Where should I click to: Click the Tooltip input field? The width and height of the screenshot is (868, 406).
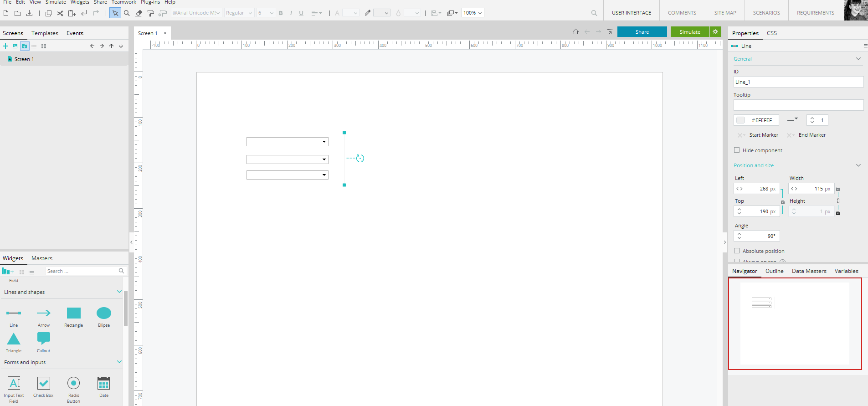point(798,105)
